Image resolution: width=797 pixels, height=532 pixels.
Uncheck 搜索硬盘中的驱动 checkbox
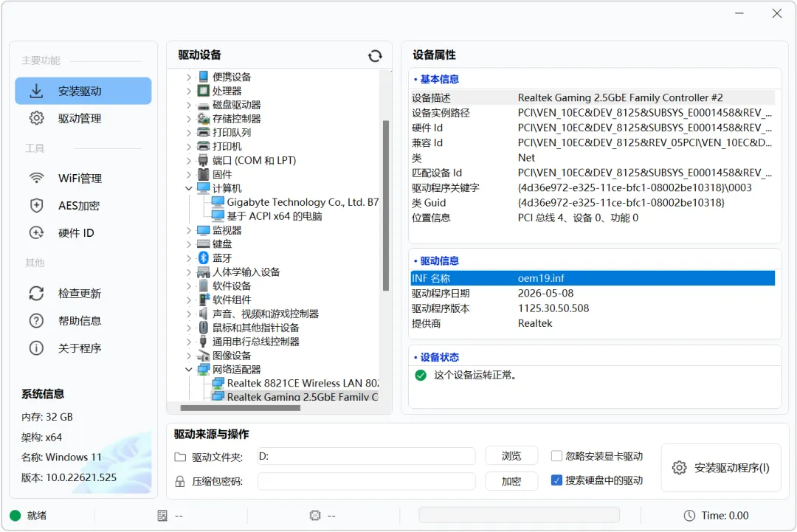tap(556, 480)
